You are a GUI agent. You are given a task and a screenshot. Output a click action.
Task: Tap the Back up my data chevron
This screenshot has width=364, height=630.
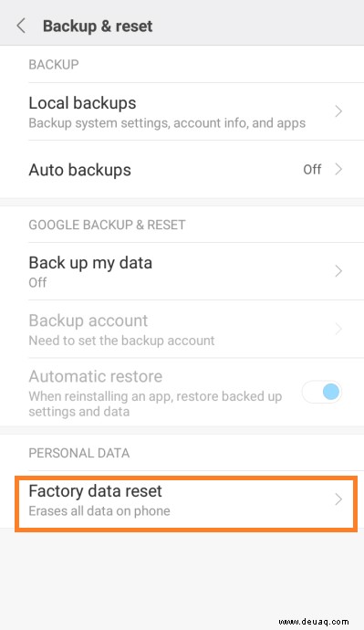point(338,271)
